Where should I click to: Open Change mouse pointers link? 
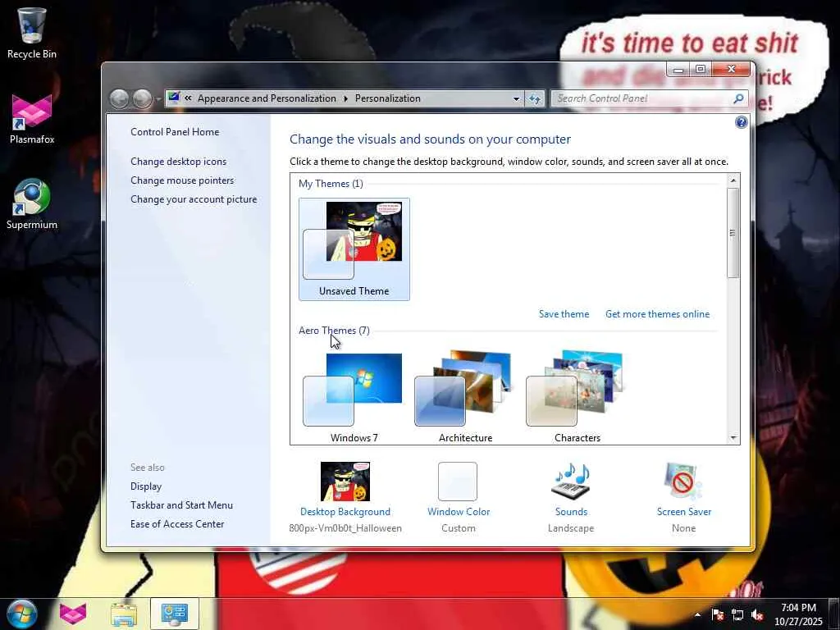tap(182, 180)
